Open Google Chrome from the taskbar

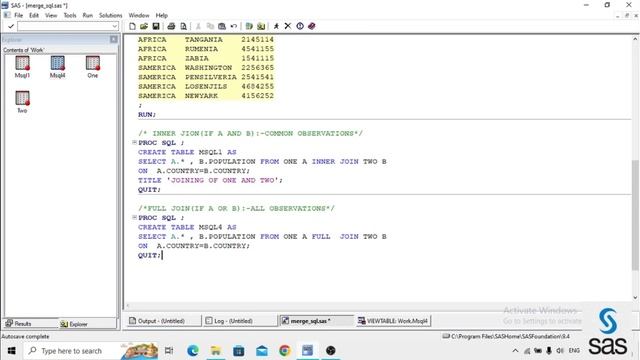(285, 351)
